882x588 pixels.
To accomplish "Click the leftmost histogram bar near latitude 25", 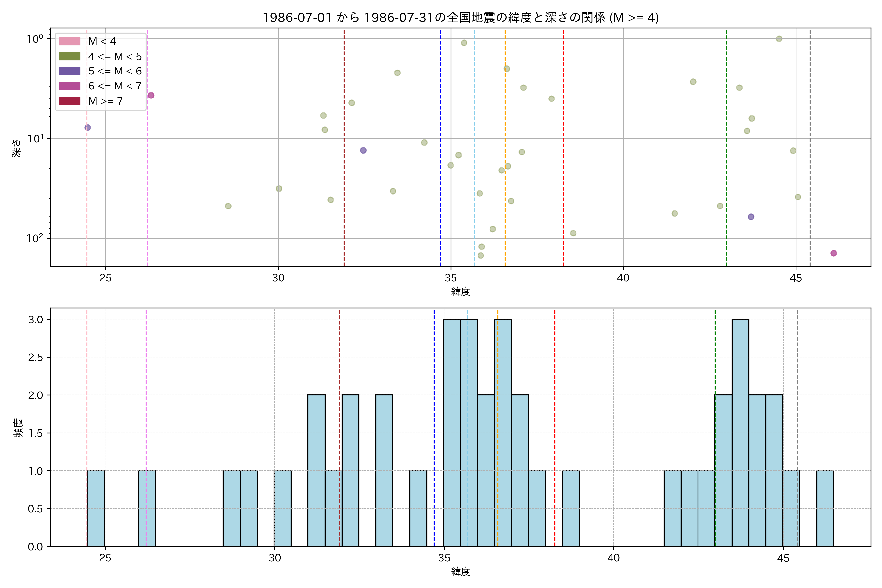I will pyautogui.click(x=96, y=509).
